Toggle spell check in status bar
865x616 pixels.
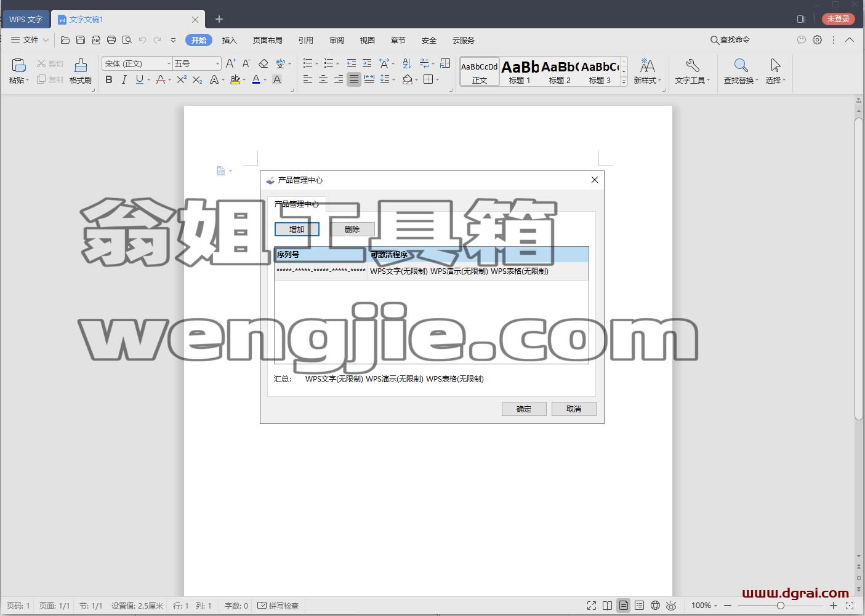click(x=278, y=606)
